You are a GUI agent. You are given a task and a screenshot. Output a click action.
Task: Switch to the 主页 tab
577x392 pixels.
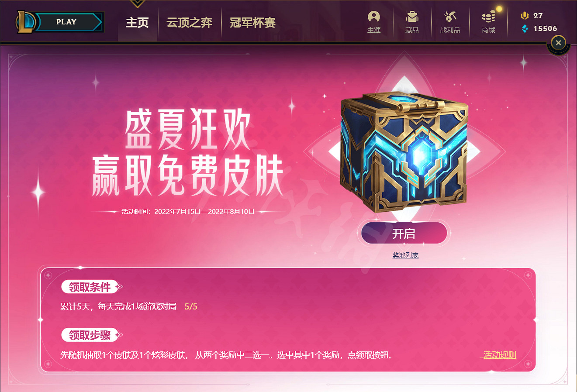pyautogui.click(x=137, y=23)
